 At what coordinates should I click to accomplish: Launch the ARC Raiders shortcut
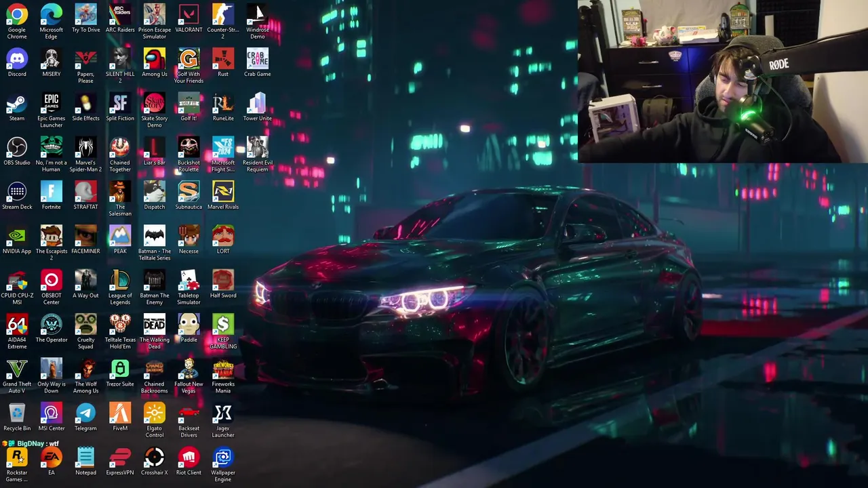(x=120, y=18)
